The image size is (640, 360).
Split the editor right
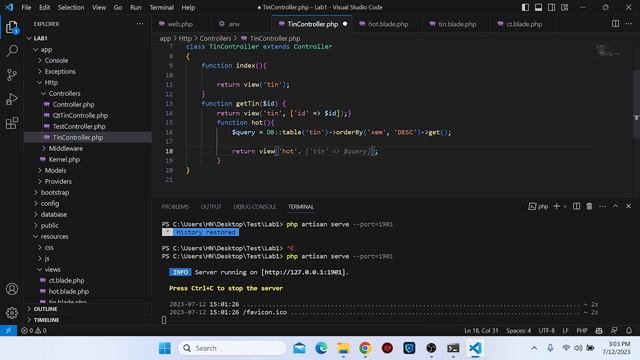pyautogui.click(x=615, y=24)
